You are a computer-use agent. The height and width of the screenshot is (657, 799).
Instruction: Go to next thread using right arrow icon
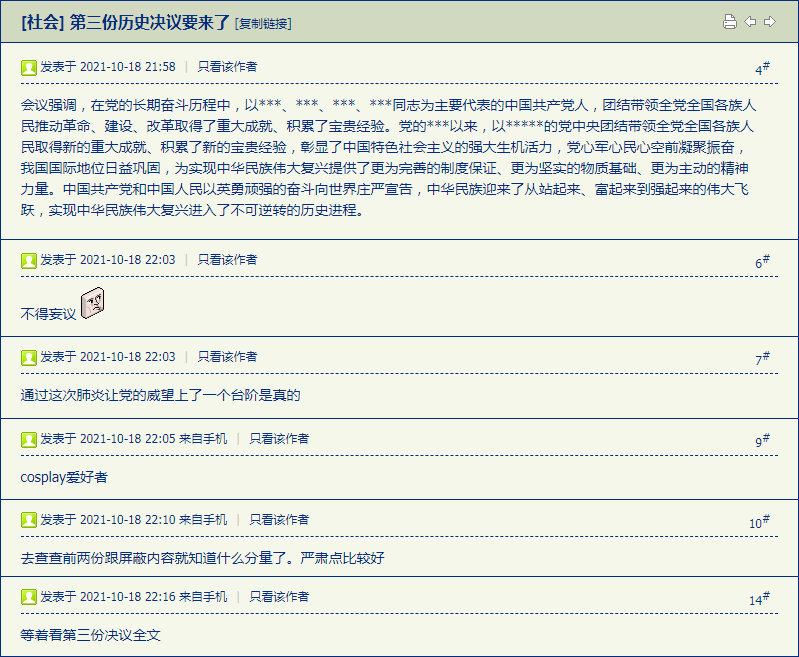pos(770,21)
